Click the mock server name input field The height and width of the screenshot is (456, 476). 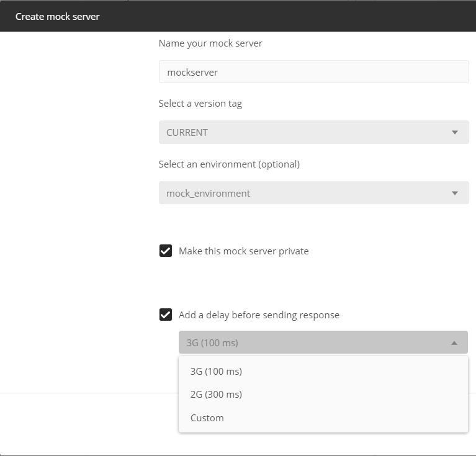(313, 72)
